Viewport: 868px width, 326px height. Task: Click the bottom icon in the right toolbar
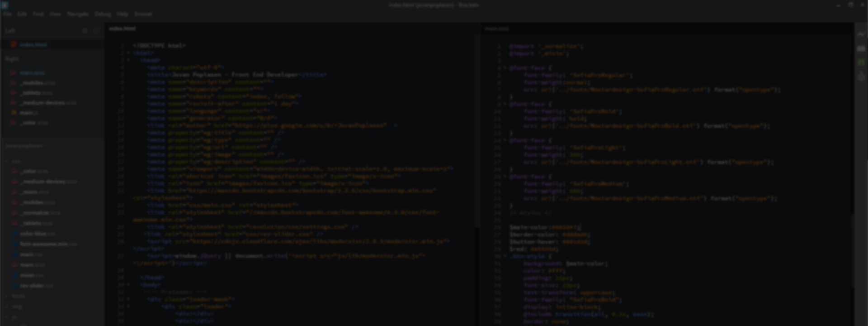[861, 77]
